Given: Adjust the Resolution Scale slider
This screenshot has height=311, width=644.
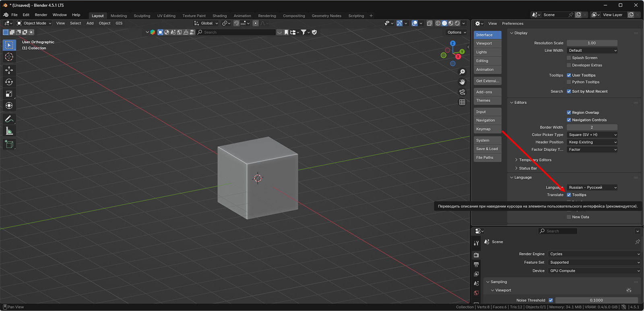Looking at the screenshot, I should click(x=592, y=43).
